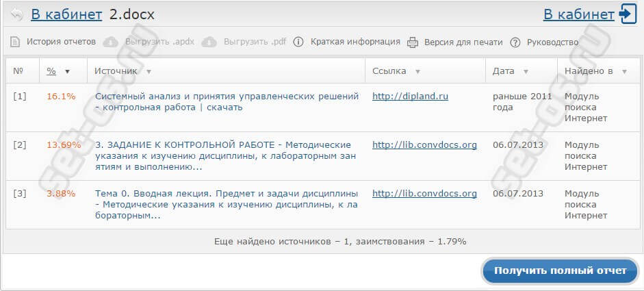This screenshot has width=644, height=291.
Task: Click cloud icon for Выгрузить .apdx
Action: click(x=110, y=42)
